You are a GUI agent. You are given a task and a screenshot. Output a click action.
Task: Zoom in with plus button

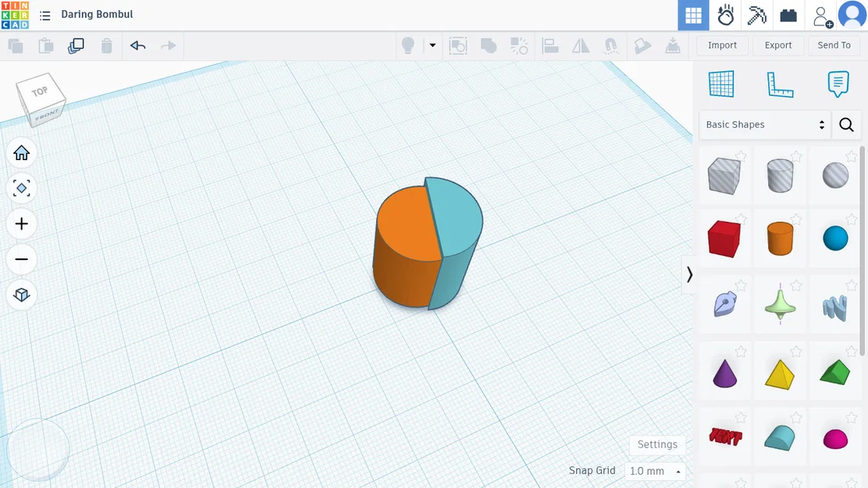[22, 224]
